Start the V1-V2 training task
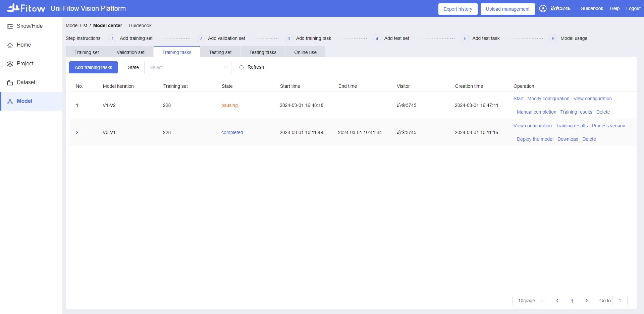The width and height of the screenshot is (644, 314). tap(518, 99)
